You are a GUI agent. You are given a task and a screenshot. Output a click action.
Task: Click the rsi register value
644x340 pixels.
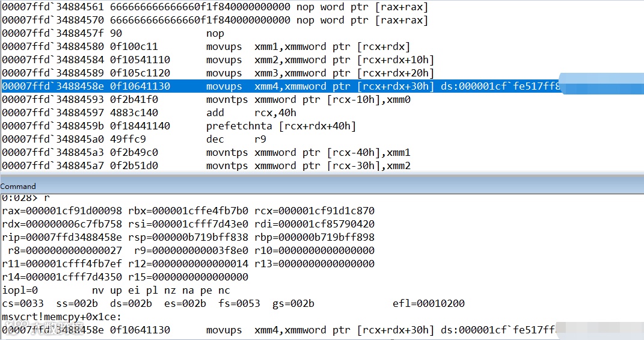tap(188, 224)
